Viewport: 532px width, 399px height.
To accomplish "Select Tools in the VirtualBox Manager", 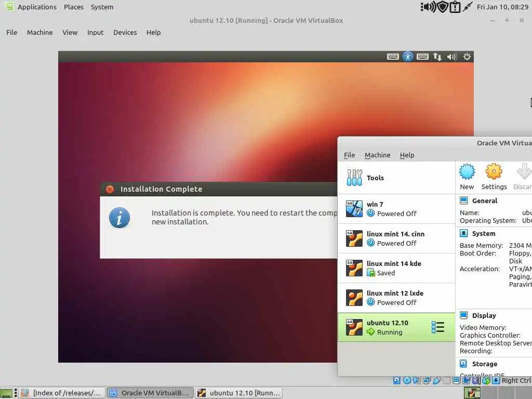I will pos(396,178).
